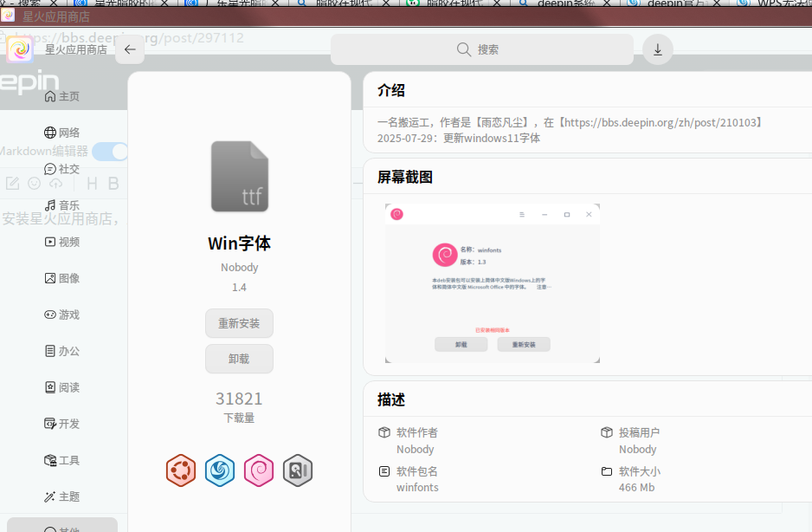Click the 重新安装 reinstall button
Viewport: 812px width, 532px height.
(x=239, y=323)
